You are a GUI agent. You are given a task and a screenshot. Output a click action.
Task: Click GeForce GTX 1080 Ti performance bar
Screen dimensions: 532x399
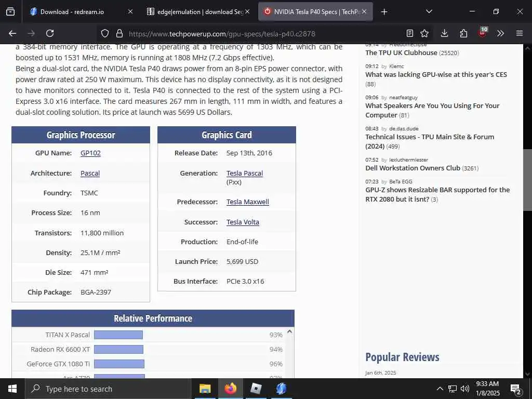click(x=119, y=364)
